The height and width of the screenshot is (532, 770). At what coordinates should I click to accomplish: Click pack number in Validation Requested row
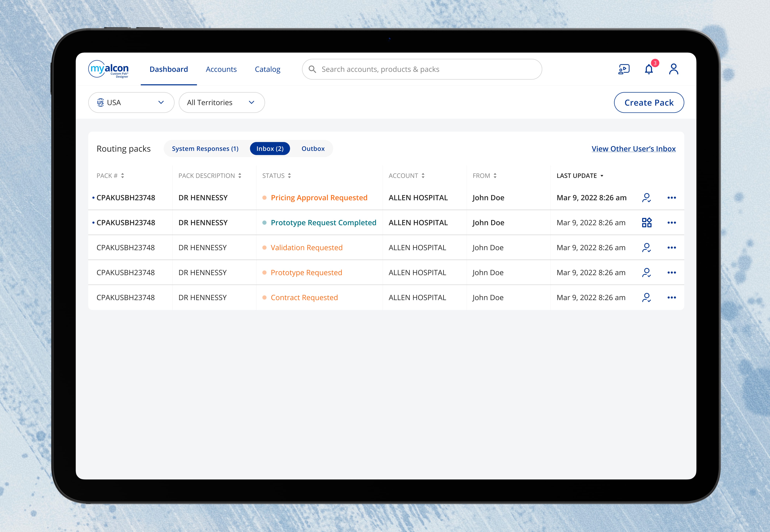(x=126, y=248)
